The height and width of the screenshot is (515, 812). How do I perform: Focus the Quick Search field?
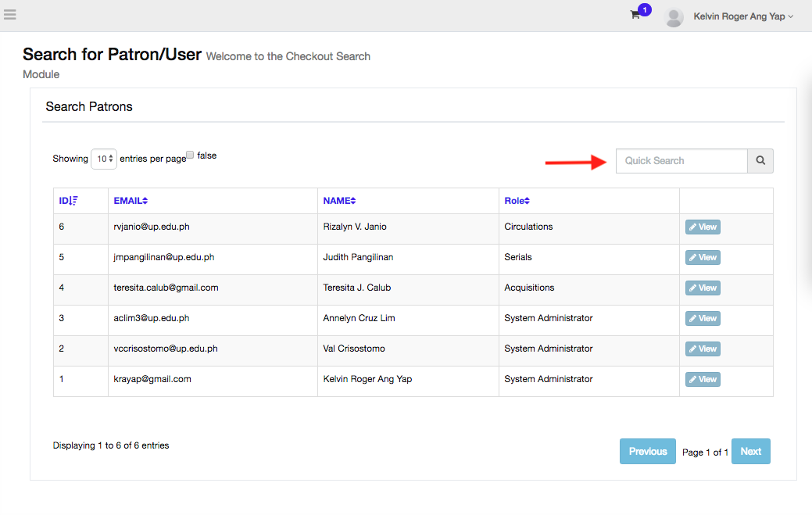pyautogui.click(x=681, y=161)
